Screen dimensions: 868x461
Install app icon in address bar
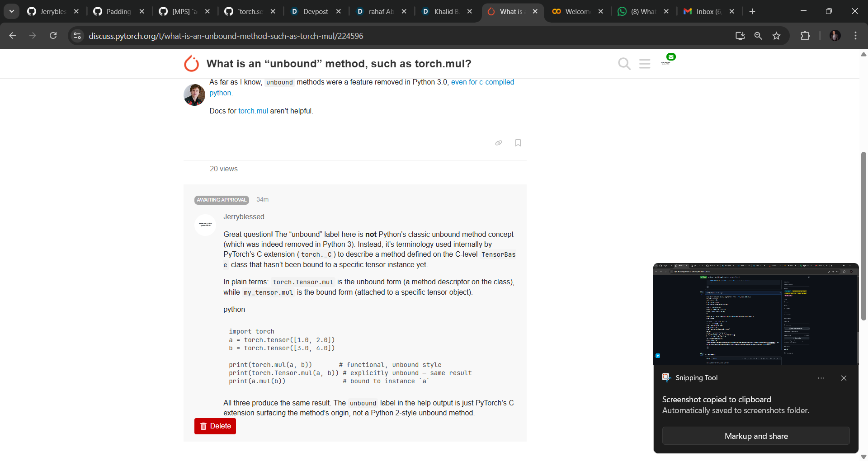click(740, 36)
